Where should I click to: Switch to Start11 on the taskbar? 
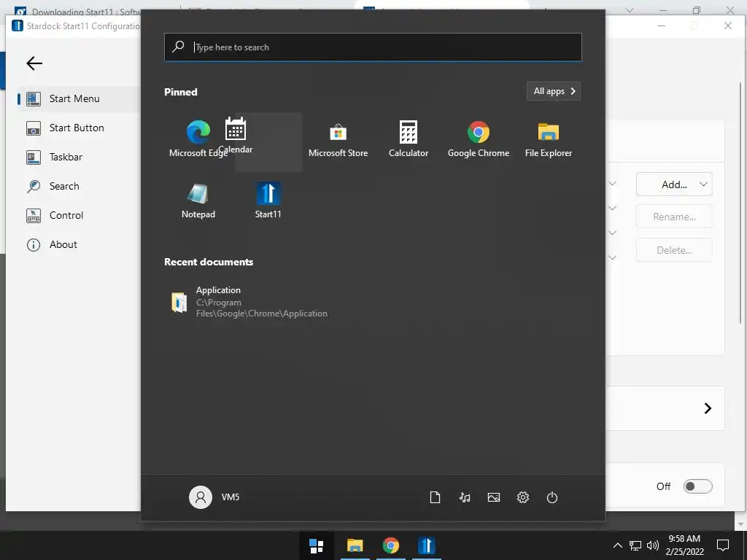pyautogui.click(x=426, y=545)
